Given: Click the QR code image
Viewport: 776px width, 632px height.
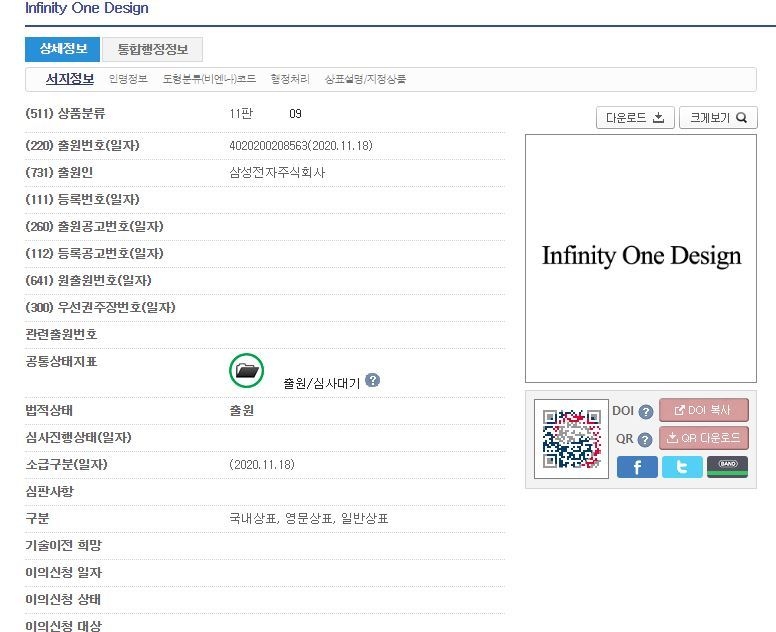Looking at the screenshot, I should coord(572,439).
